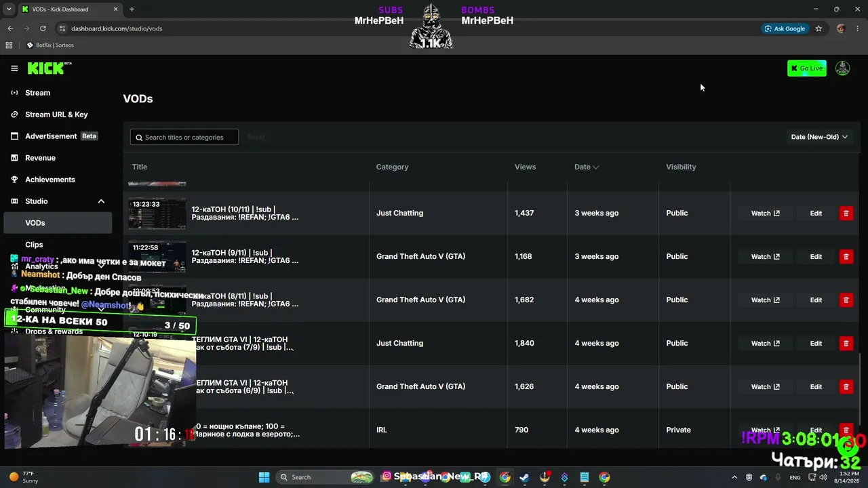Open the Stream sidebar page

tap(37, 93)
